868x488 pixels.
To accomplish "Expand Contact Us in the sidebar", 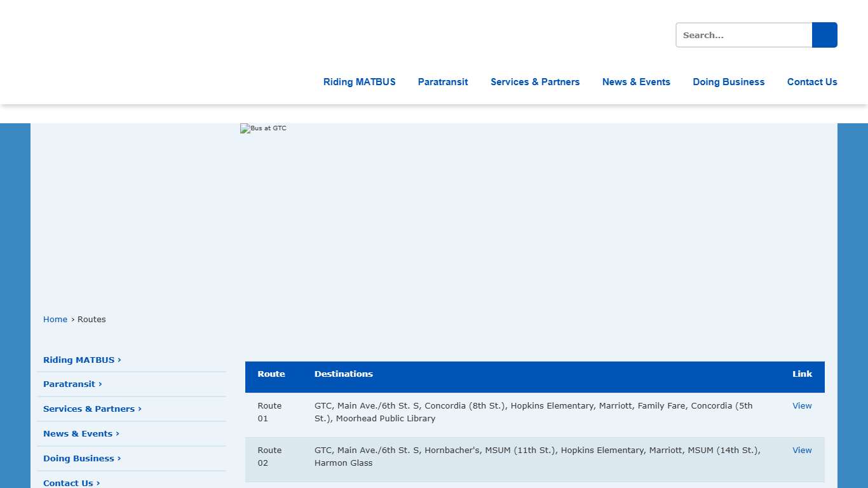I will [71, 483].
